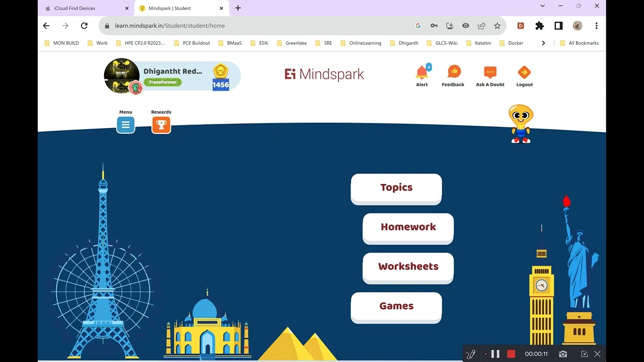Viewport: 644px width, 362px height.
Task: Open the Topics section
Action: pyautogui.click(x=396, y=189)
